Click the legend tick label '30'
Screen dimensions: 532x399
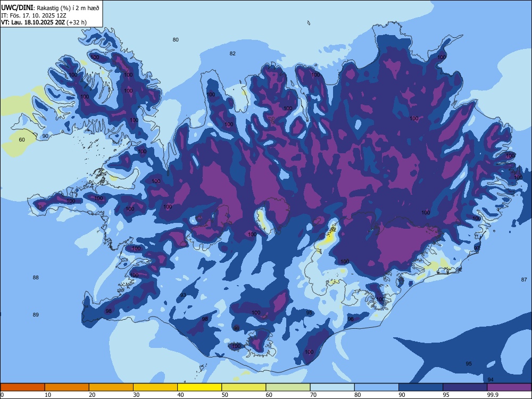pos(136,395)
